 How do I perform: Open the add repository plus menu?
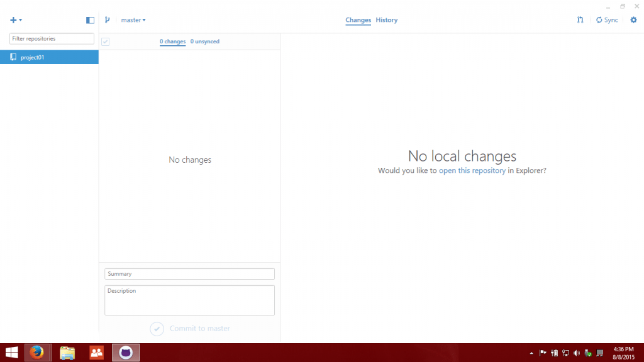(x=16, y=19)
